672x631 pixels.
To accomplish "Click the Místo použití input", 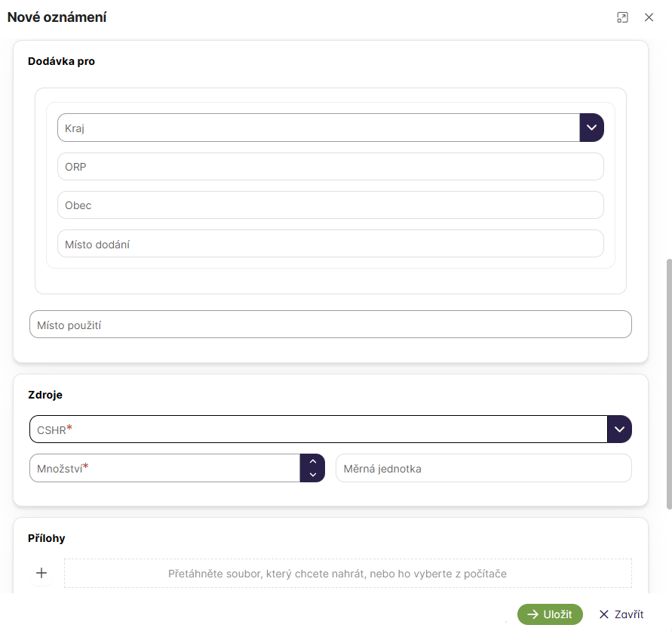I will [x=330, y=324].
